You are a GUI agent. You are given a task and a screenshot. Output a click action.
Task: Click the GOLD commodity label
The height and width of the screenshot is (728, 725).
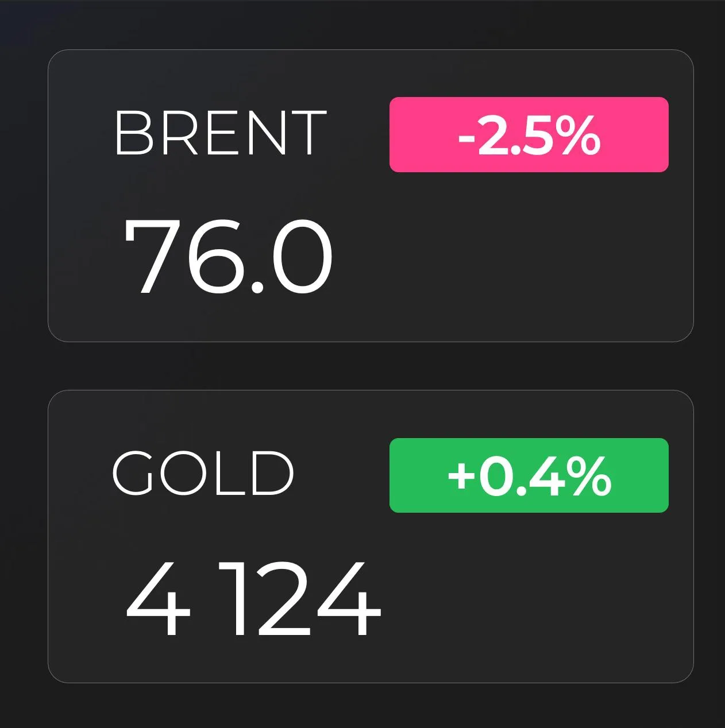[203, 473]
